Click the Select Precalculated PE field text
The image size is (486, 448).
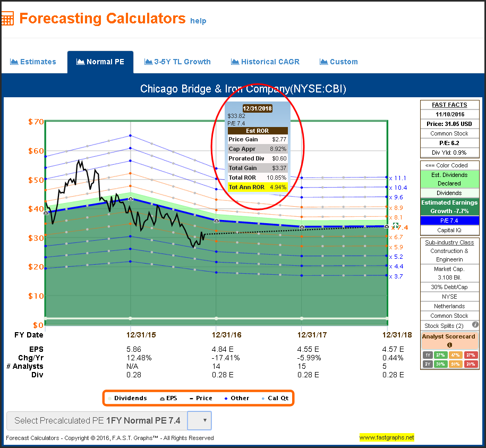pyautogui.click(x=97, y=421)
